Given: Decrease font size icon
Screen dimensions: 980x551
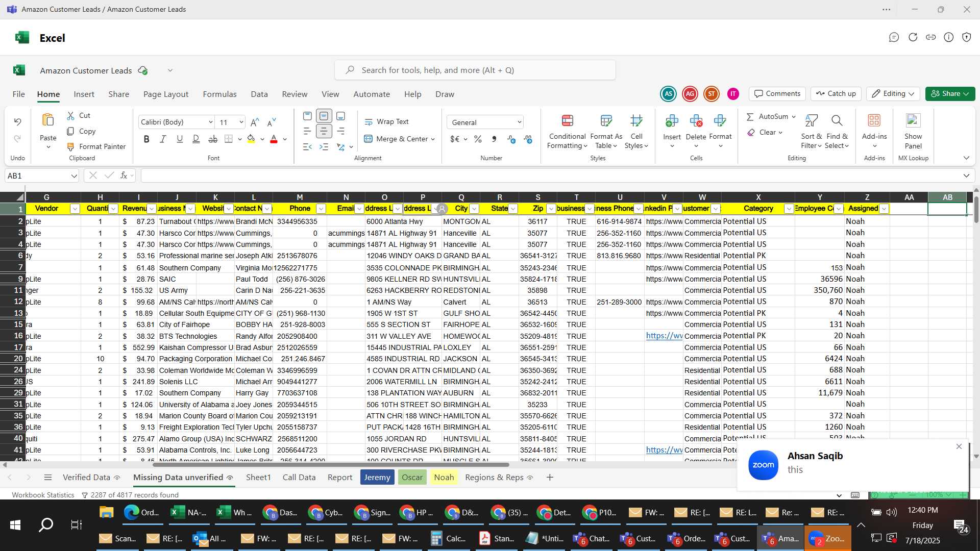Looking at the screenshot, I should pos(272,122).
